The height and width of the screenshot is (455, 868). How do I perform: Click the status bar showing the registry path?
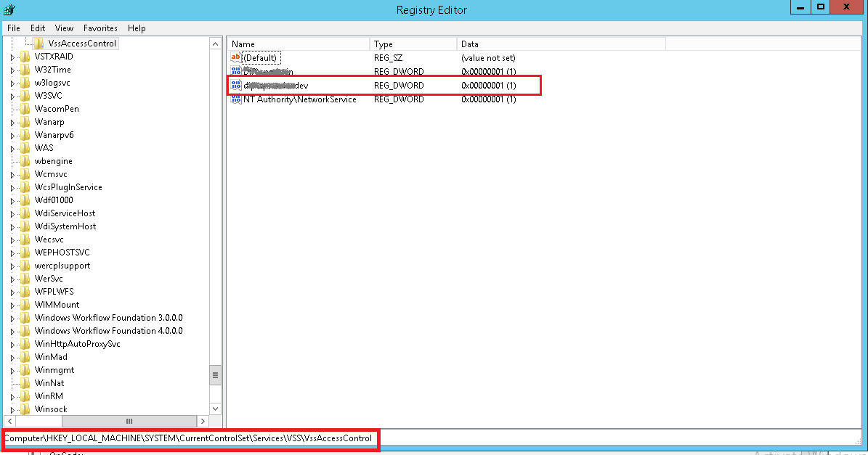189,440
